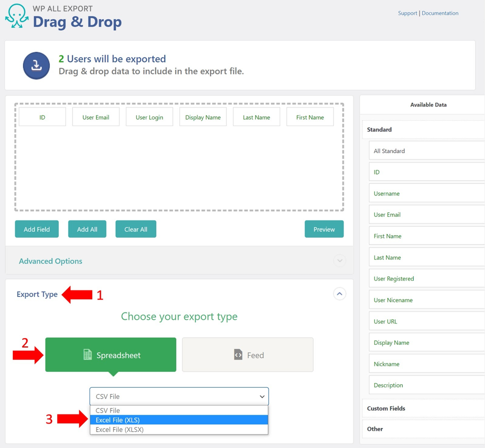Click the Preview button
Image resolution: width=485 pixels, height=448 pixels.
[324, 229]
